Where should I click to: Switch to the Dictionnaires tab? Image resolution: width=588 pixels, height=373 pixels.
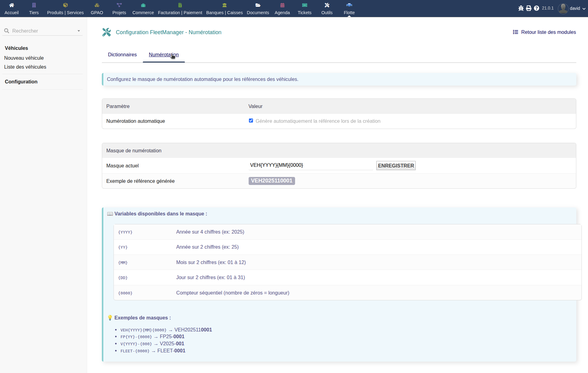coord(122,54)
